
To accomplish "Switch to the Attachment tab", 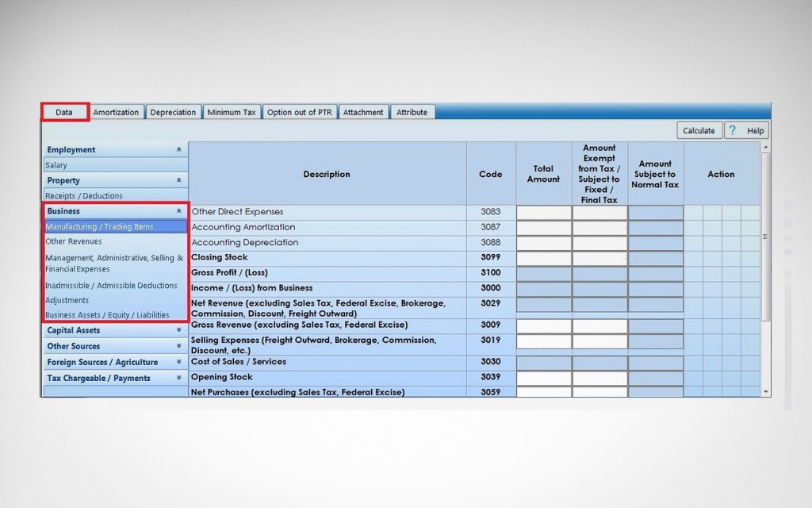I will tap(363, 112).
